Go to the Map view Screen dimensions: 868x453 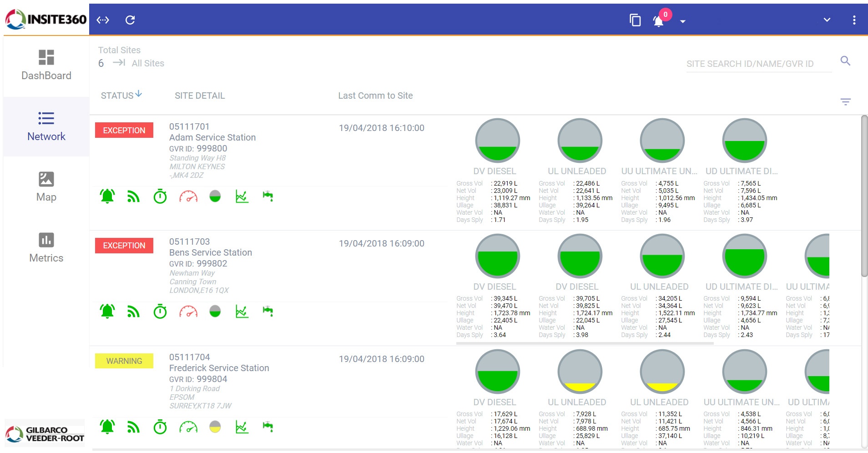coord(46,187)
